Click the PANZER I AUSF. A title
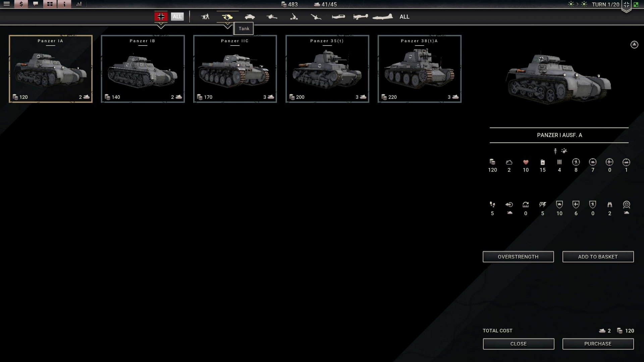Viewport: 644px width, 362px height. 559,135
